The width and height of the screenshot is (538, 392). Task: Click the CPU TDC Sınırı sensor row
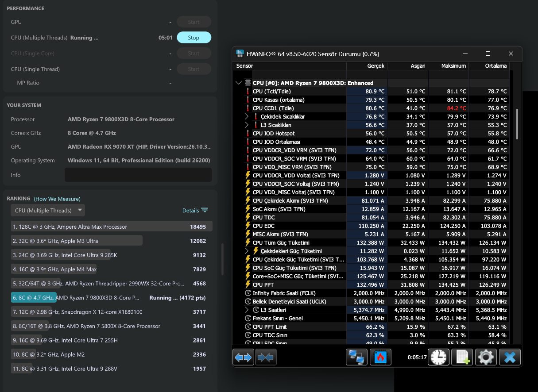372,335
